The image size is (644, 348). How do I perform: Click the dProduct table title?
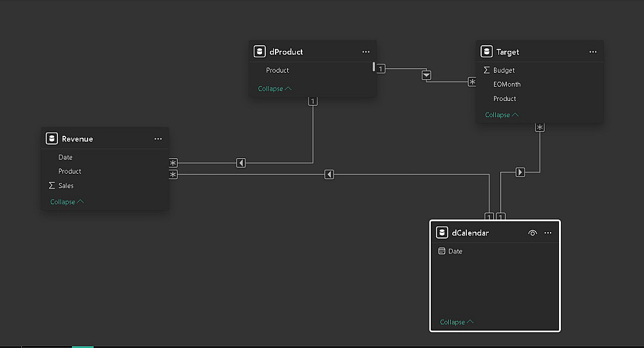[286, 51]
